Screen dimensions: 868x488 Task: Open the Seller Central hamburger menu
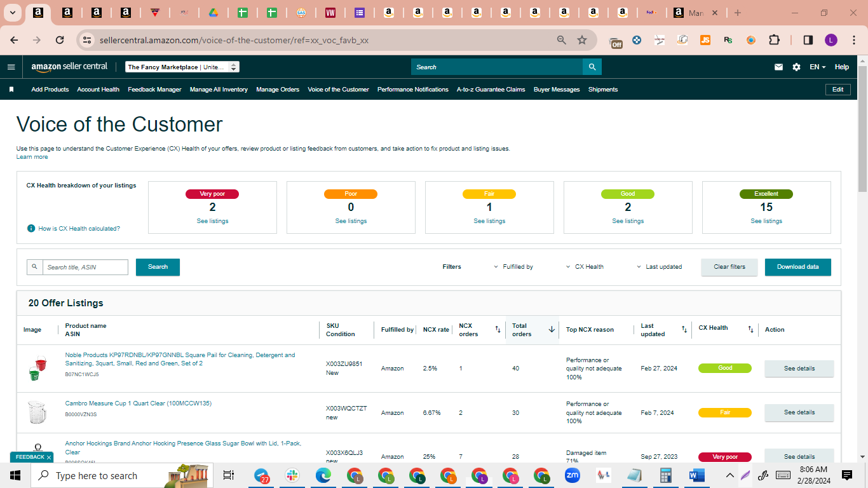pyautogui.click(x=11, y=67)
